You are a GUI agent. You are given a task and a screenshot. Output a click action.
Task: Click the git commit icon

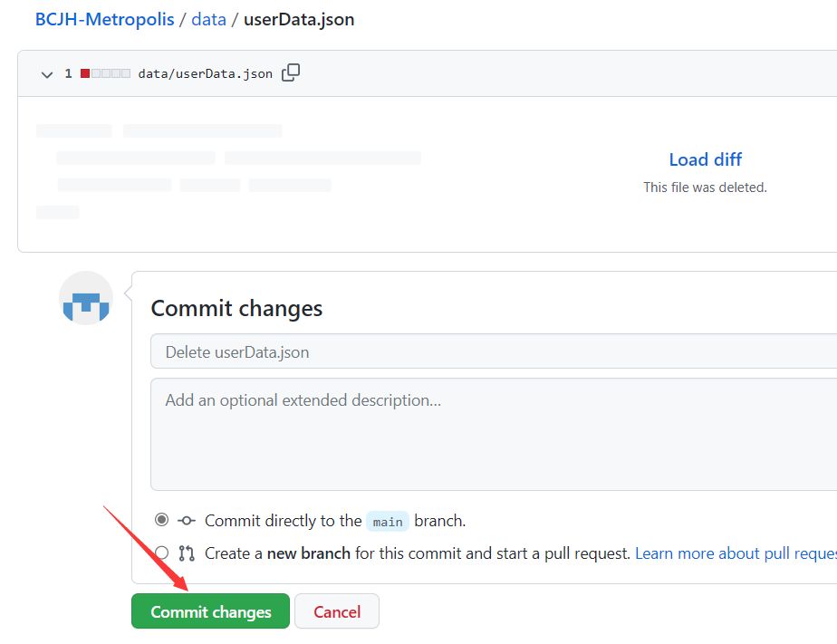point(187,521)
